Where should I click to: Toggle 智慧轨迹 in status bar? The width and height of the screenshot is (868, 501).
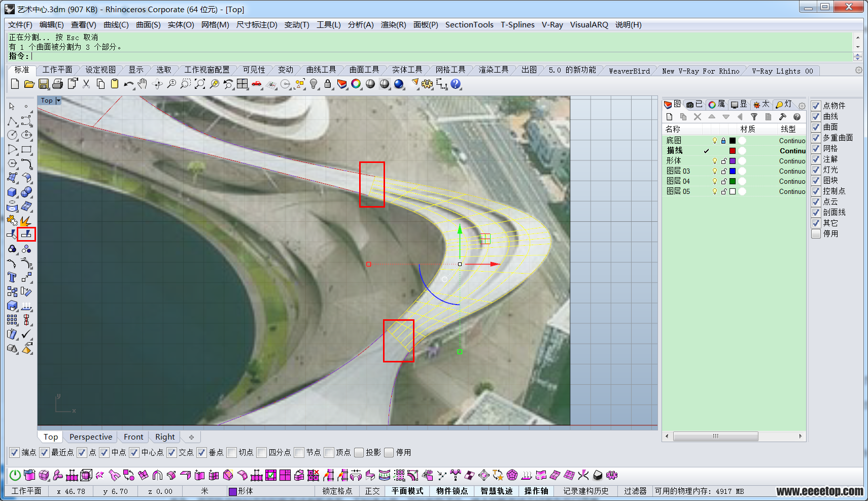point(496,491)
